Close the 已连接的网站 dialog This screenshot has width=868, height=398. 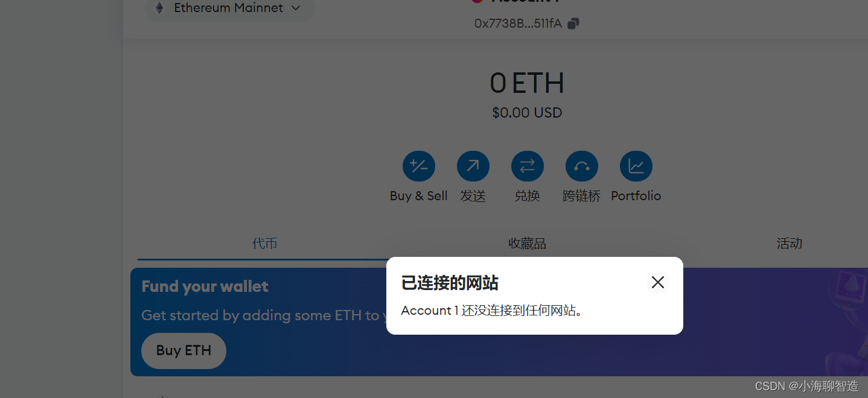(658, 282)
